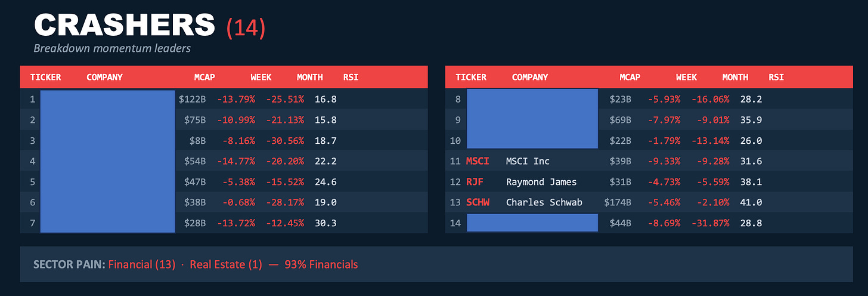Click the RSI value 24.6

pos(325,181)
